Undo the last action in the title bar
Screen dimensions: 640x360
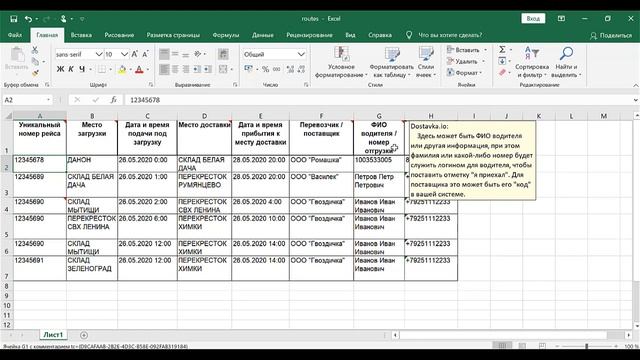click(x=28, y=19)
